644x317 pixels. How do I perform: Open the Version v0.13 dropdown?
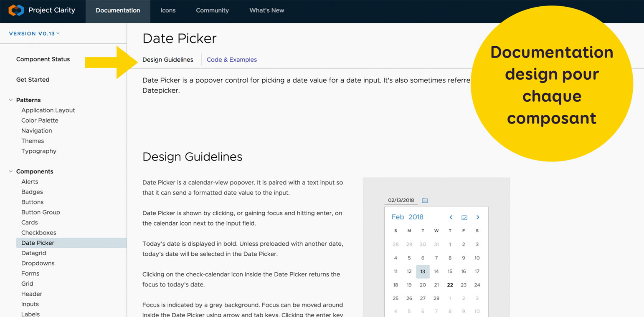[x=34, y=33]
